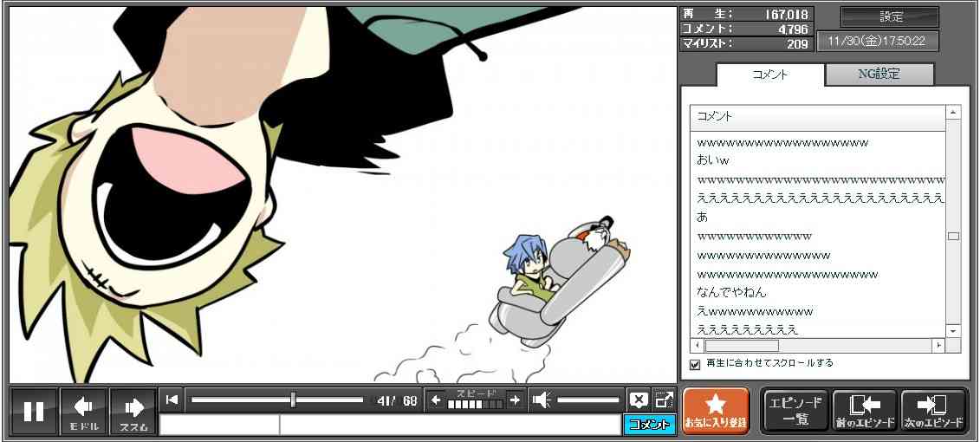Image resolution: width=980 pixels, height=442 pixels.
Task: Jump to the start of the video
Action: (172, 400)
